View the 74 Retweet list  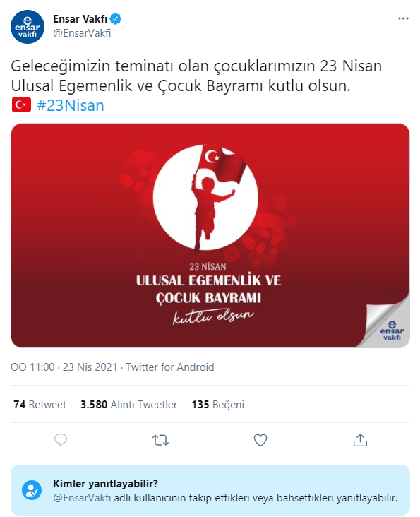tap(40, 405)
